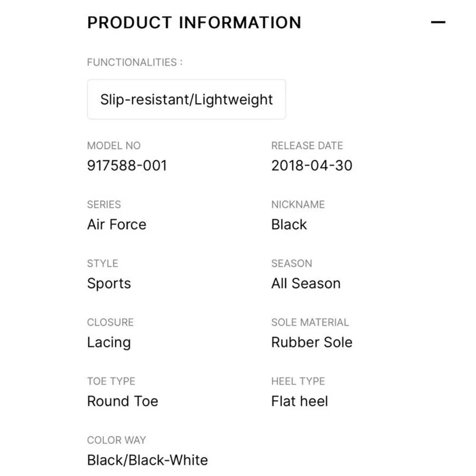Select the Air Force series value
476x476 pixels.
117,224
